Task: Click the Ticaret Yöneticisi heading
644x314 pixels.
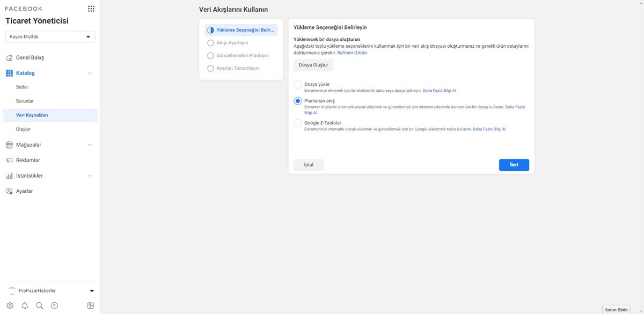Action: tap(37, 21)
